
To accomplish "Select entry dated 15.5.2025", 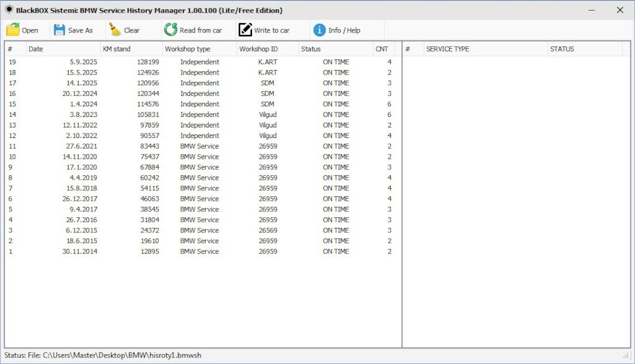I will pos(200,73).
